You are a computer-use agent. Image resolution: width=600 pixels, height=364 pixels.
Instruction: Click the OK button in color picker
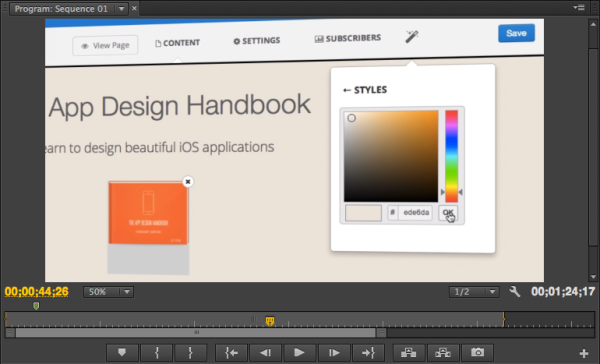click(x=448, y=213)
